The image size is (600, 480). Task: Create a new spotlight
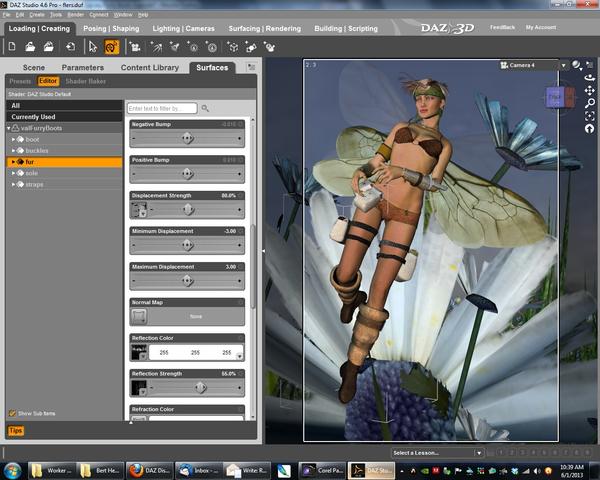(x=175, y=47)
